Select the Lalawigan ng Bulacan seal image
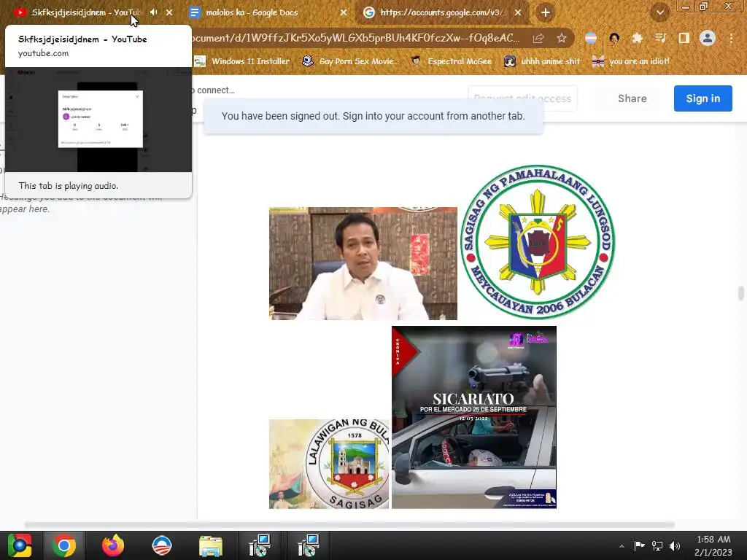Image resolution: width=747 pixels, height=560 pixels. click(x=329, y=464)
